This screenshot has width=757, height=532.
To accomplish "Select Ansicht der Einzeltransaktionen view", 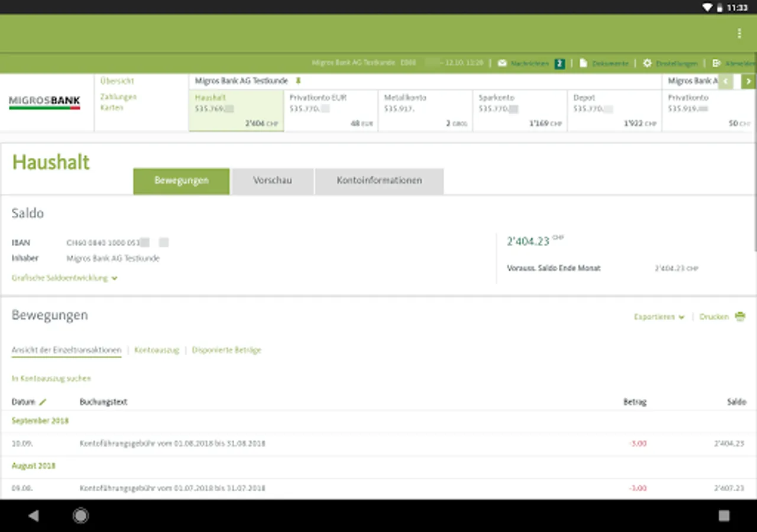I will [66, 350].
